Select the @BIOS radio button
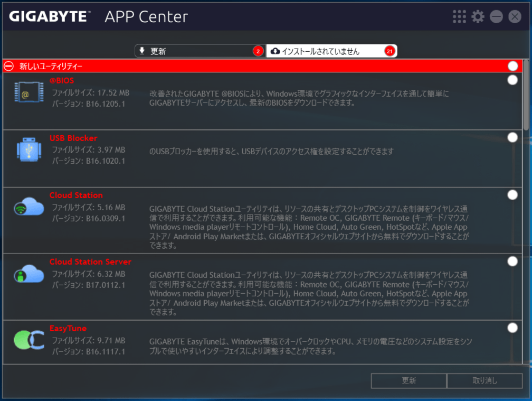The height and width of the screenshot is (401, 532). click(512, 80)
